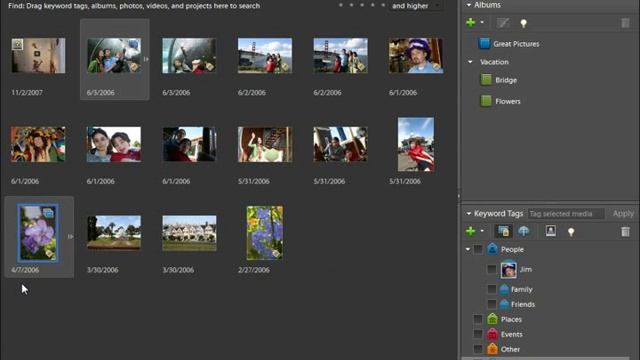Select the Great Pictures album
The width and height of the screenshot is (640, 360).
[x=516, y=44]
